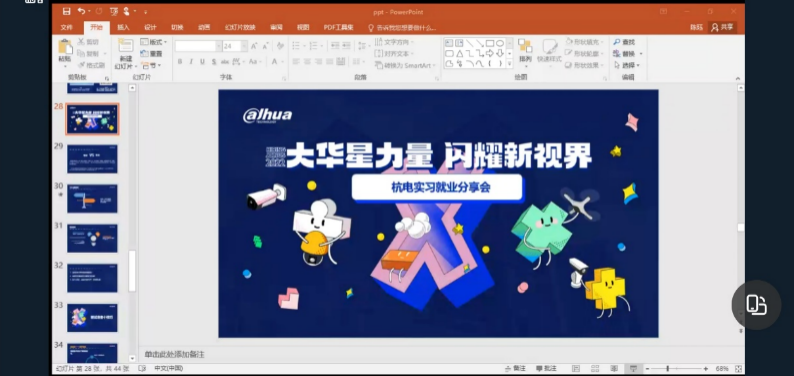Click the Paste (粘贴) clipboard icon
794x376 pixels.
(65, 47)
